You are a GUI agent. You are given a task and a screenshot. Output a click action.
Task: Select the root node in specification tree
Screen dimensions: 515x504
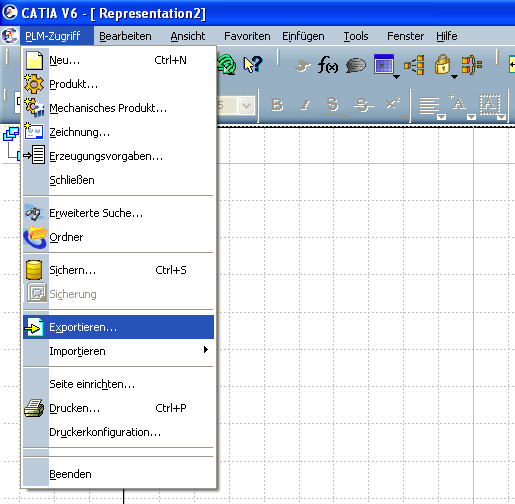coord(11,134)
